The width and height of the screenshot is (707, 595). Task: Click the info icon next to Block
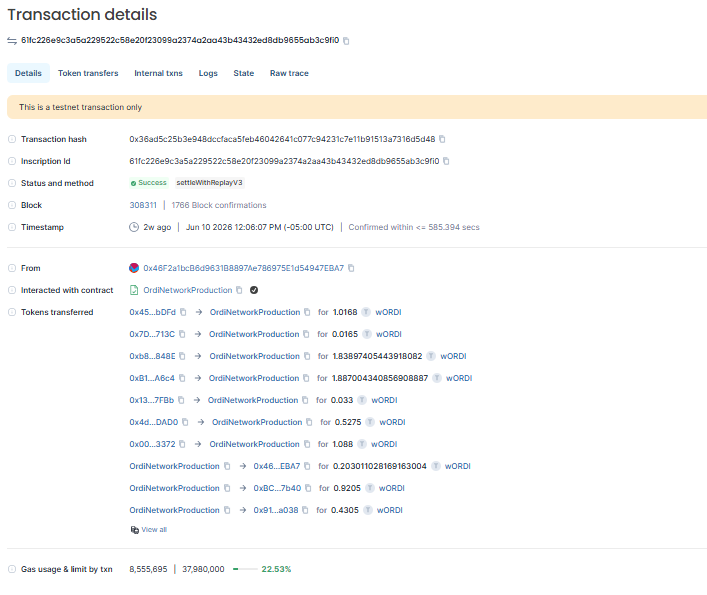[12, 205]
